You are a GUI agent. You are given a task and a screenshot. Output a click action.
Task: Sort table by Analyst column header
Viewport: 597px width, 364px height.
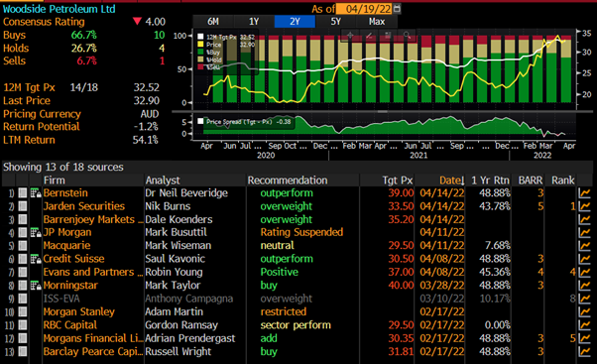(x=163, y=181)
